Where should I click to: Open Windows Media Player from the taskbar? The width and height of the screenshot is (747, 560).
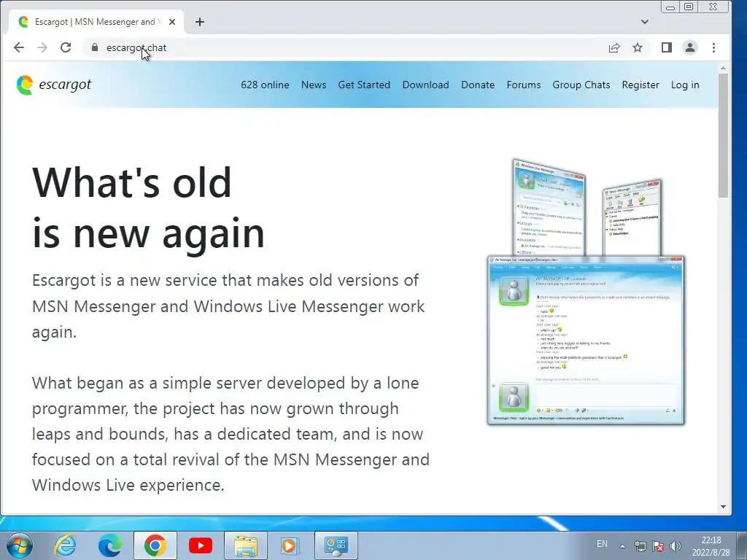(x=290, y=545)
